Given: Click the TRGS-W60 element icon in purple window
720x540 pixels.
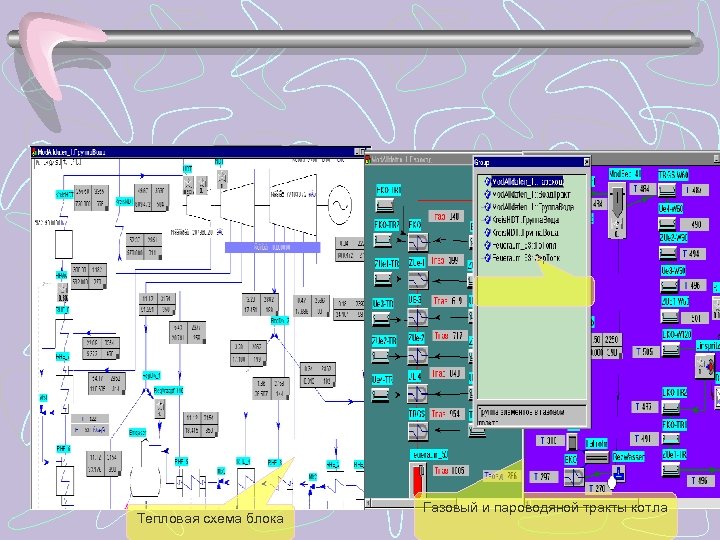Looking at the screenshot, I should (667, 190).
